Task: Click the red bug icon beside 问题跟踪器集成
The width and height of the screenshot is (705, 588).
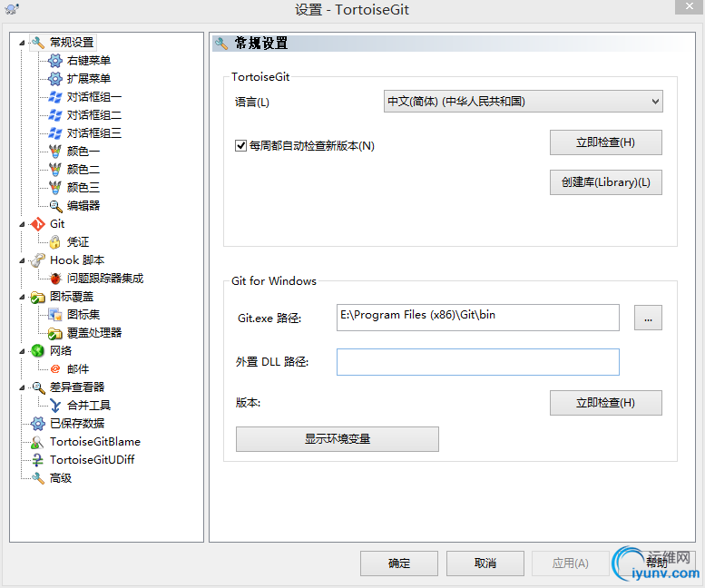Action: click(x=55, y=279)
